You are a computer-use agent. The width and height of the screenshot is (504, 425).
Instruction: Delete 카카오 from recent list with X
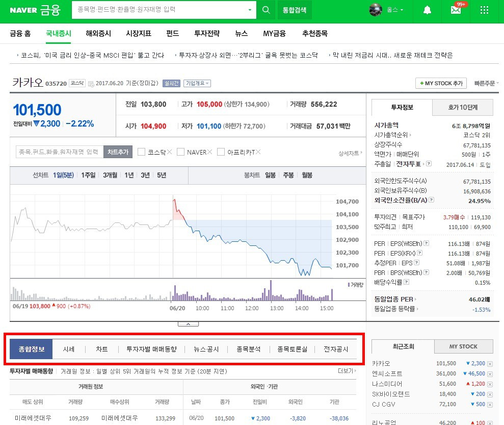pos(490,364)
